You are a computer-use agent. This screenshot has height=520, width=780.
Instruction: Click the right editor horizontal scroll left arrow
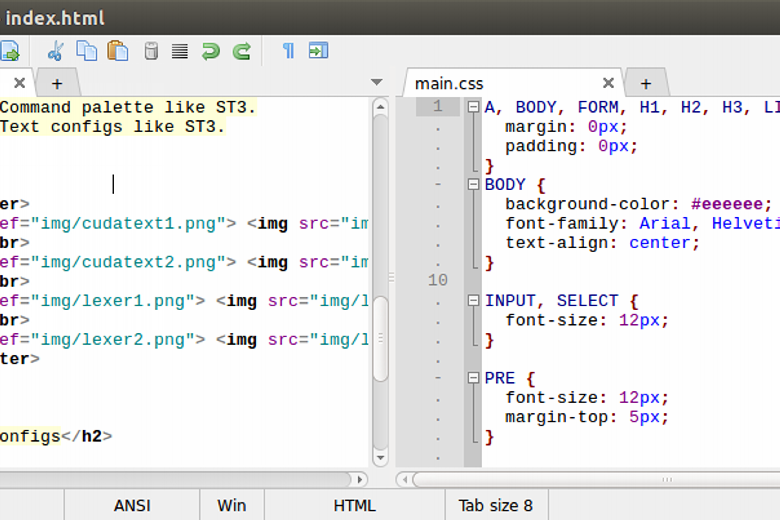click(405, 480)
